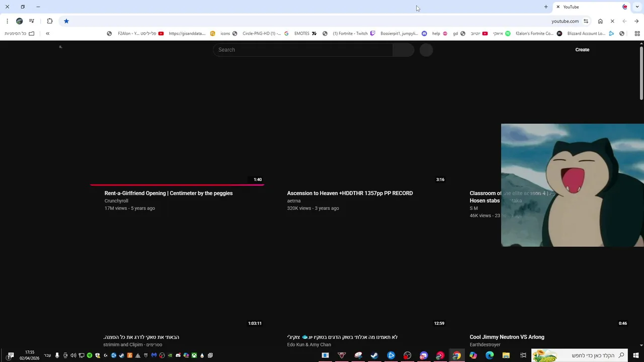Open the EMOTES bookmark

(305, 34)
